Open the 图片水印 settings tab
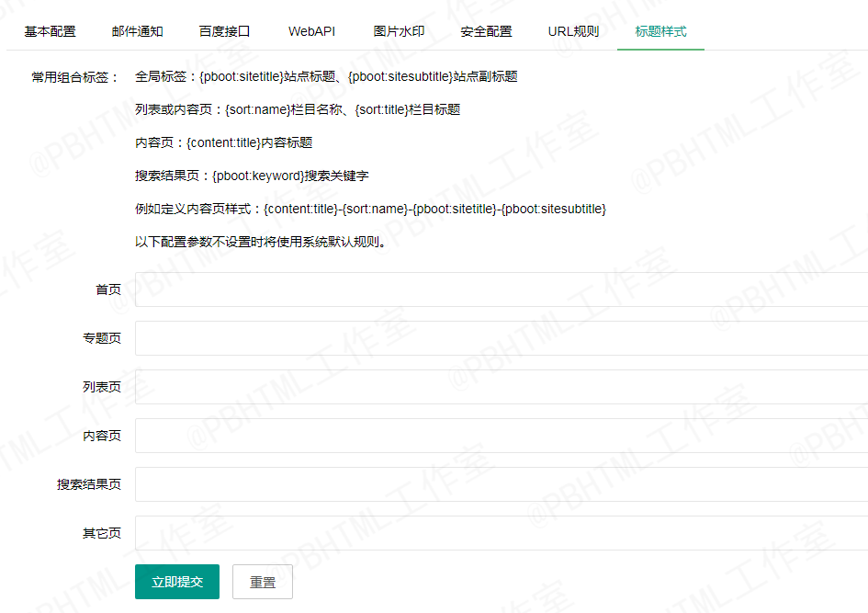Image resolution: width=868 pixels, height=613 pixels. click(x=399, y=31)
